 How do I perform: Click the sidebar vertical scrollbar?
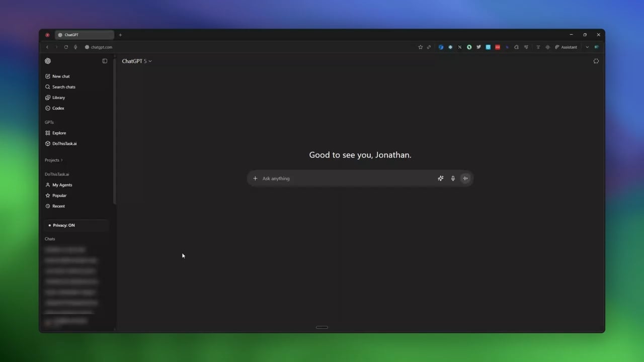click(115, 131)
